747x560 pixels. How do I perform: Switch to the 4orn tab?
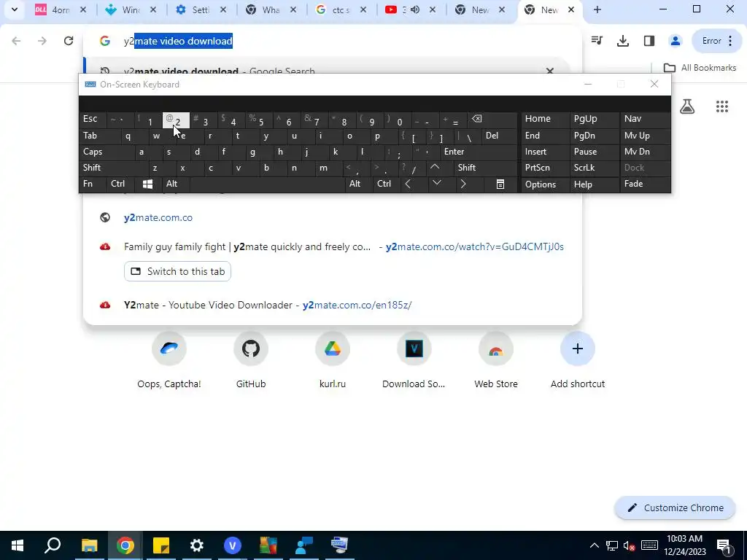(x=61, y=9)
